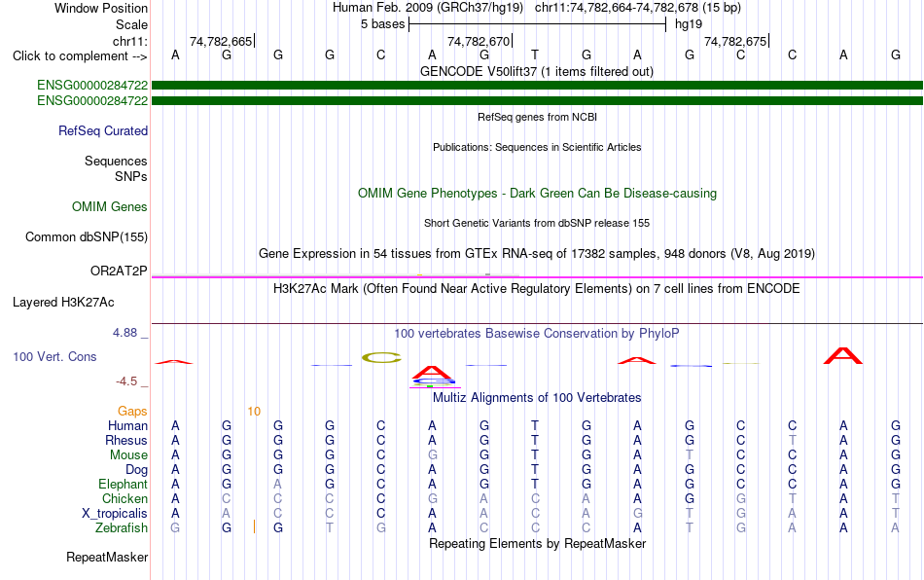Click the chr11:74,782,664-74,782,678 position text
This screenshot has height=580, width=924.
(617, 8)
